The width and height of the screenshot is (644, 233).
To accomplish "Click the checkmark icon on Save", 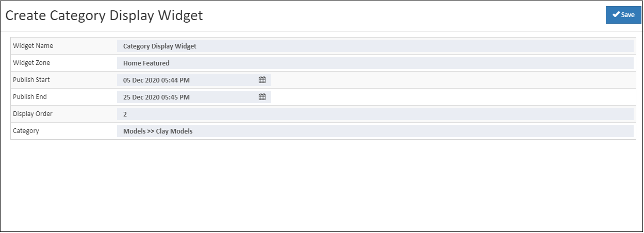I will (616, 15).
